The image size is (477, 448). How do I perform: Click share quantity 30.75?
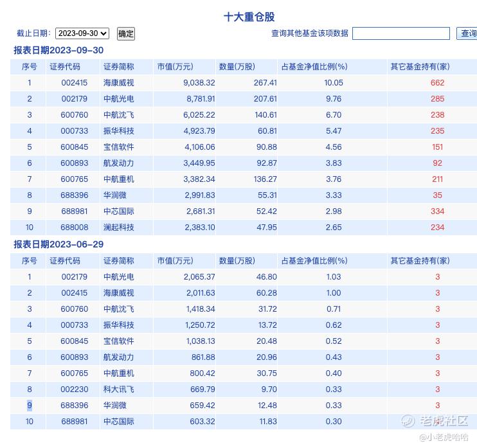pyautogui.click(x=267, y=373)
